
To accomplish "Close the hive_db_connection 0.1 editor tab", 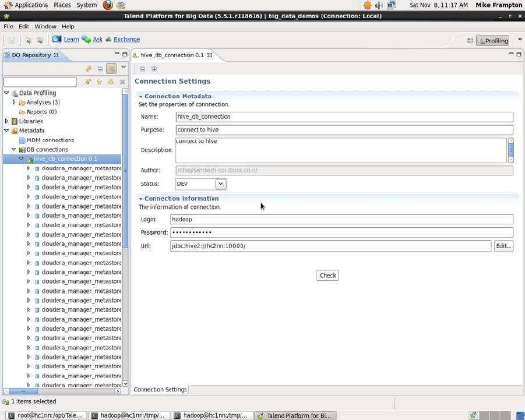I will click(210, 55).
